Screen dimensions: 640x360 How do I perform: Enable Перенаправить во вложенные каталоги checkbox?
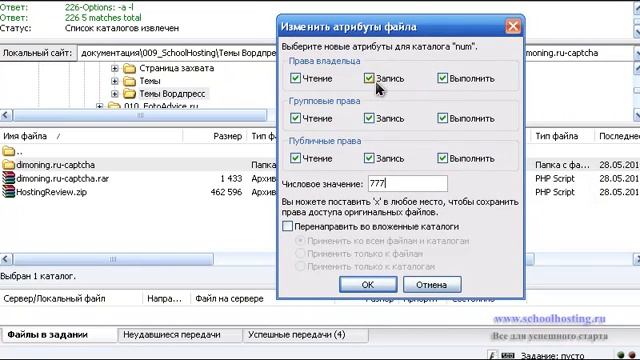click(287, 226)
